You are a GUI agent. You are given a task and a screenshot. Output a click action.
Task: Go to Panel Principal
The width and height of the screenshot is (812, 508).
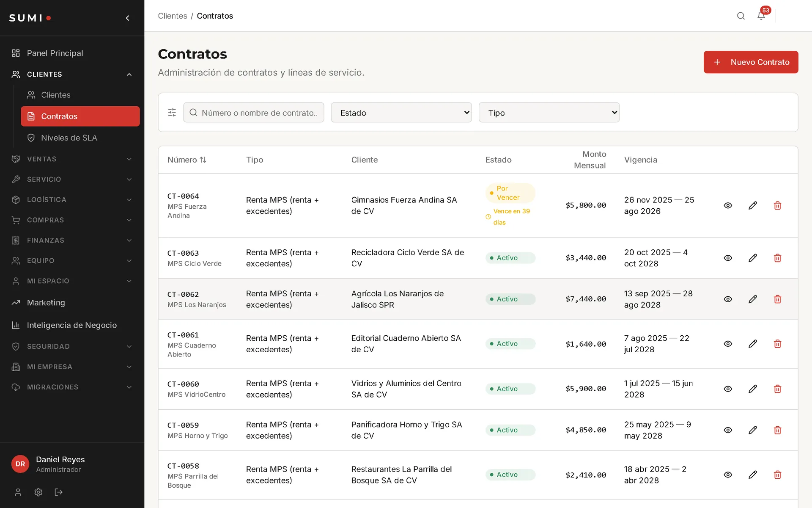72,53
